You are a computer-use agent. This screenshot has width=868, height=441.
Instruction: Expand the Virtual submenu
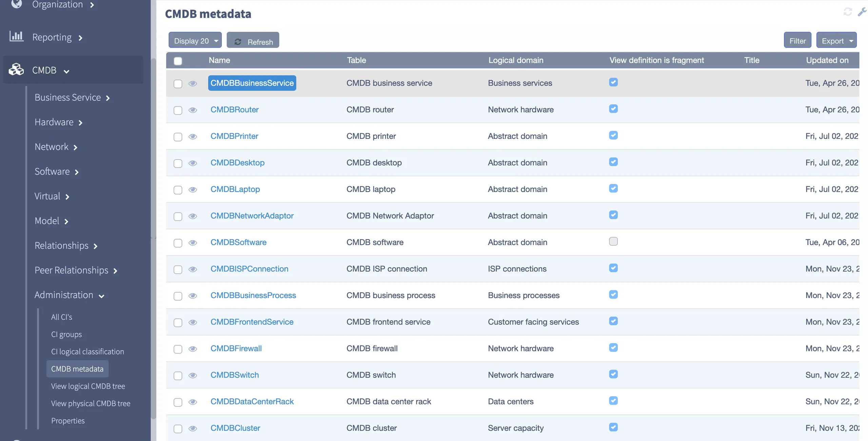(52, 196)
